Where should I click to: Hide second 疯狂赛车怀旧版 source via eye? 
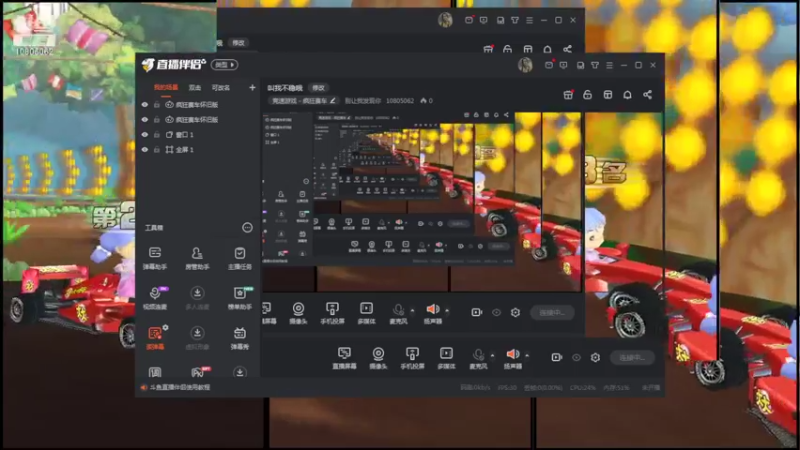(x=145, y=119)
